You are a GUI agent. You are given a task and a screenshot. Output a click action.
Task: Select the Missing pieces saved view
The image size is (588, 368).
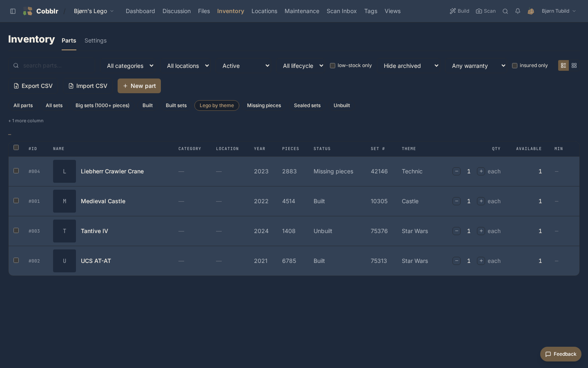pyautogui.click(x=264, y=105)
